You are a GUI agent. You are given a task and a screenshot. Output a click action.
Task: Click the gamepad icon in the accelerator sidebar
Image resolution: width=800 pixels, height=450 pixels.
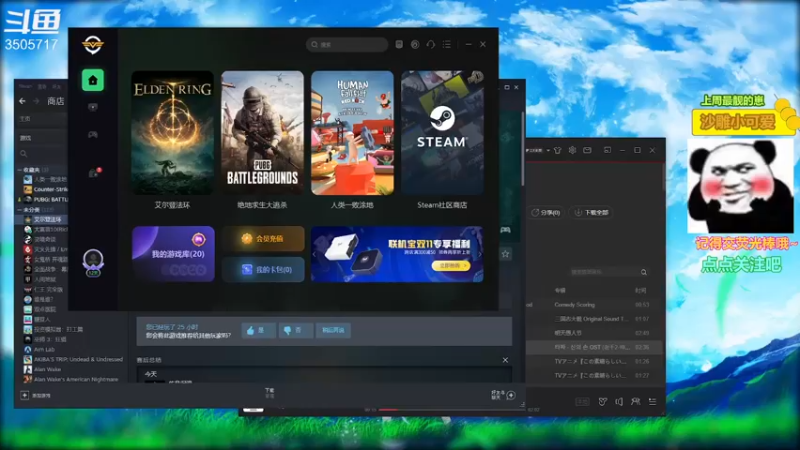click(x=92, y=135)
